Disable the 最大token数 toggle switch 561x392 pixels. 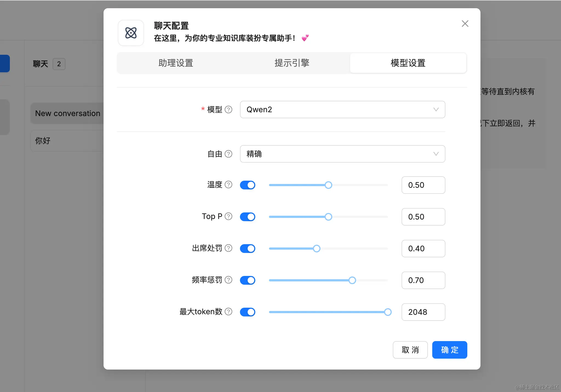coord(248,312)
